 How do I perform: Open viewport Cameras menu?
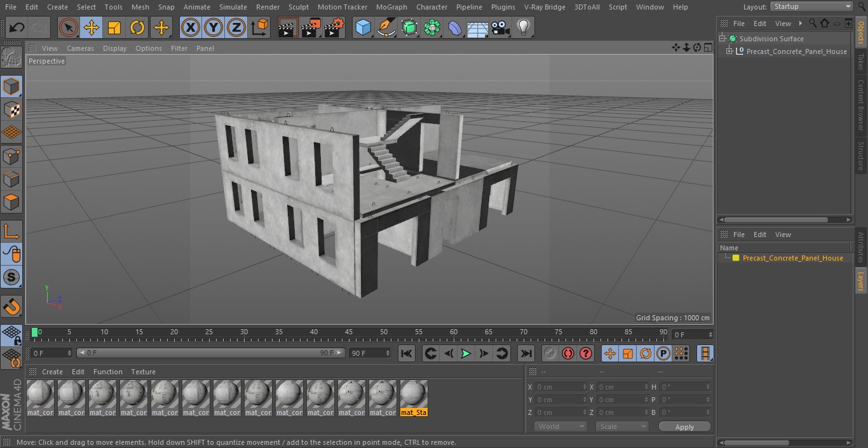(x=80, y=48)
